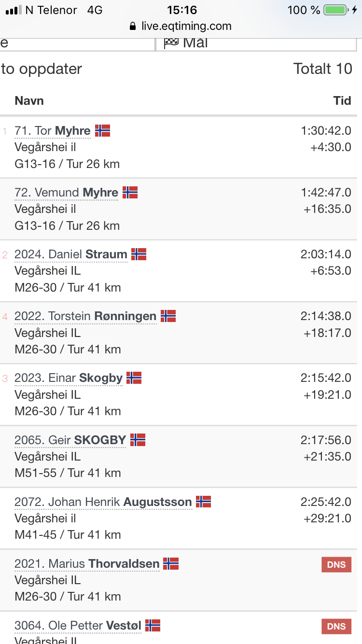Viewport: 362px width, 644px height.
Task: Sort by the Navn column header
Action: point(29,100)
